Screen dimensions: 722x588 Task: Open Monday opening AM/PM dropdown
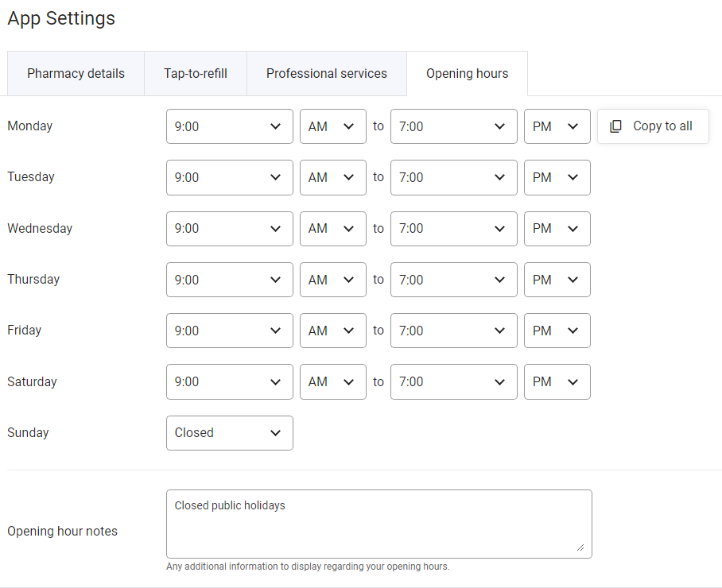[333, 126]
